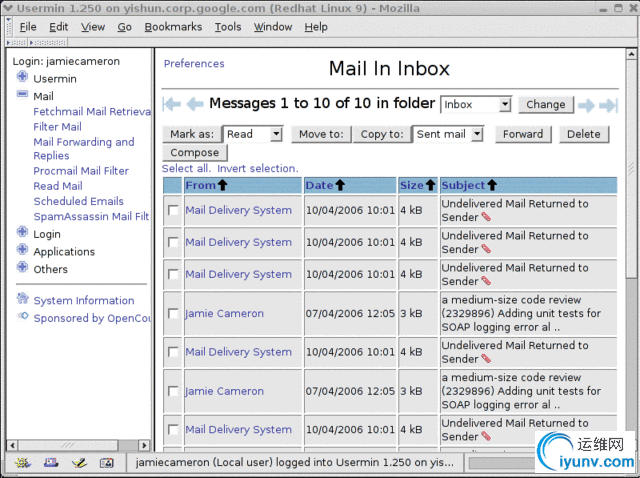Click the Forward button
Screen dimensions: 640x478
[x=523, y=134]
